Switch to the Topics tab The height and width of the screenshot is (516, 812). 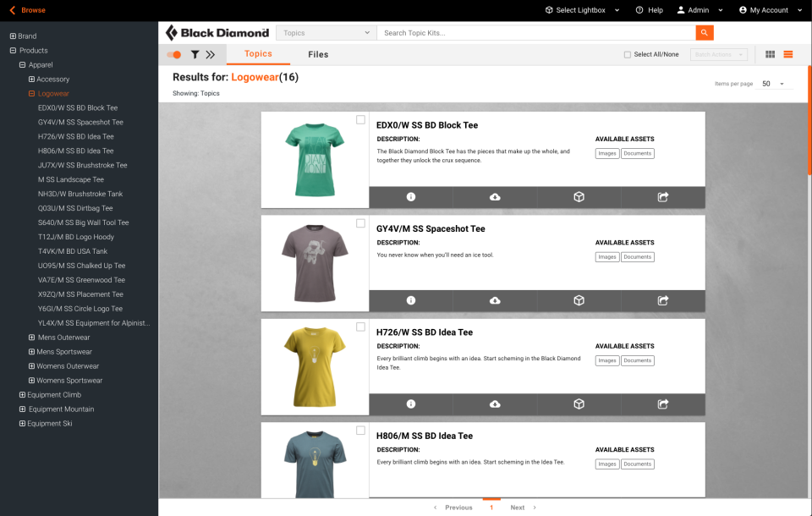point(259,54)
